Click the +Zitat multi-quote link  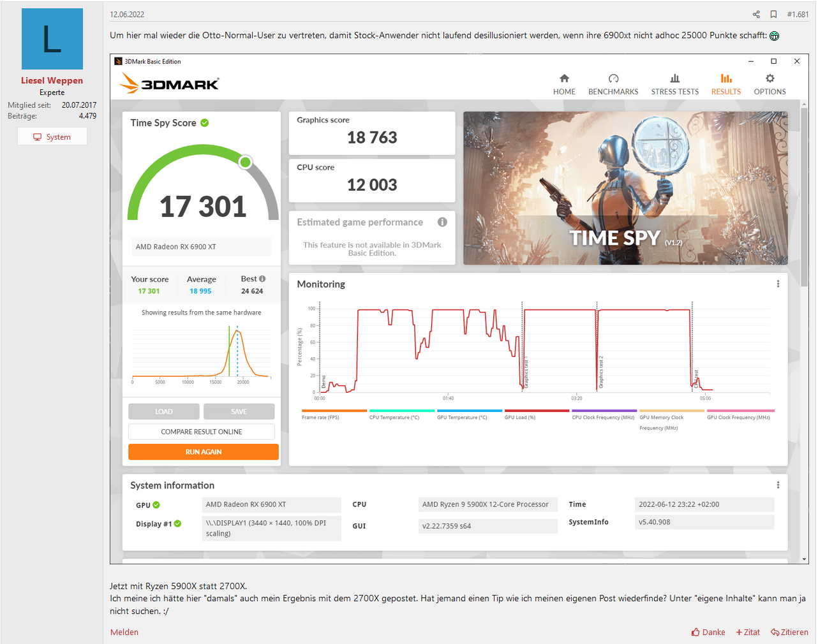pyautogui.click(x=748, y=632)
